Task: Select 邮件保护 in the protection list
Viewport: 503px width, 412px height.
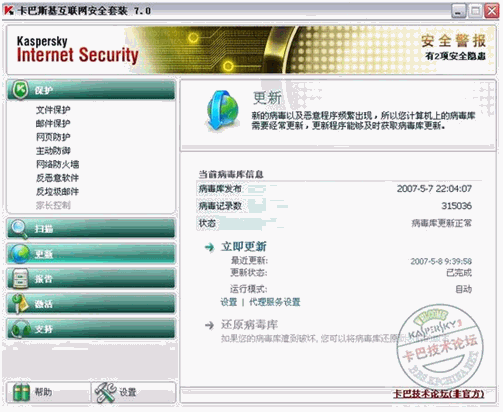Action: 53,123
